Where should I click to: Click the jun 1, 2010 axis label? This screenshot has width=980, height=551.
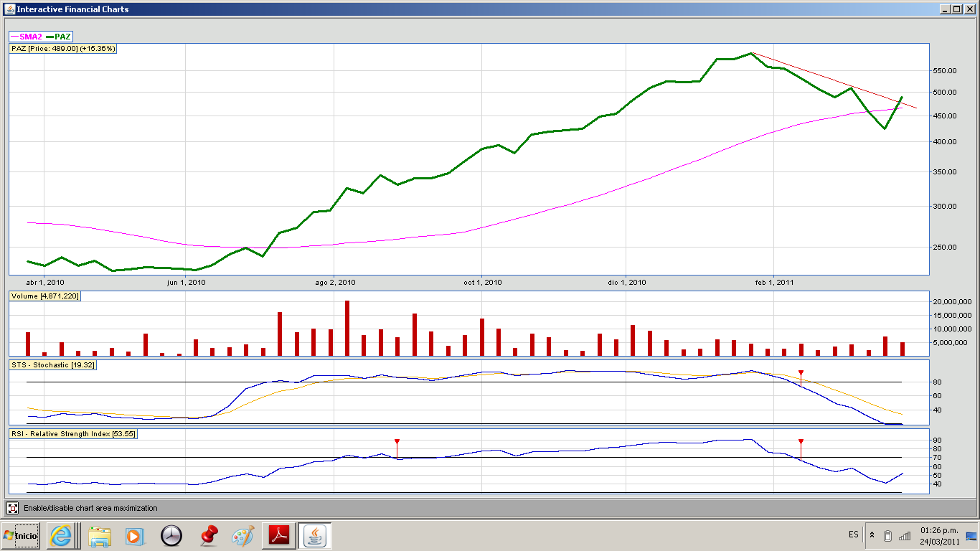tap(187, 282)
